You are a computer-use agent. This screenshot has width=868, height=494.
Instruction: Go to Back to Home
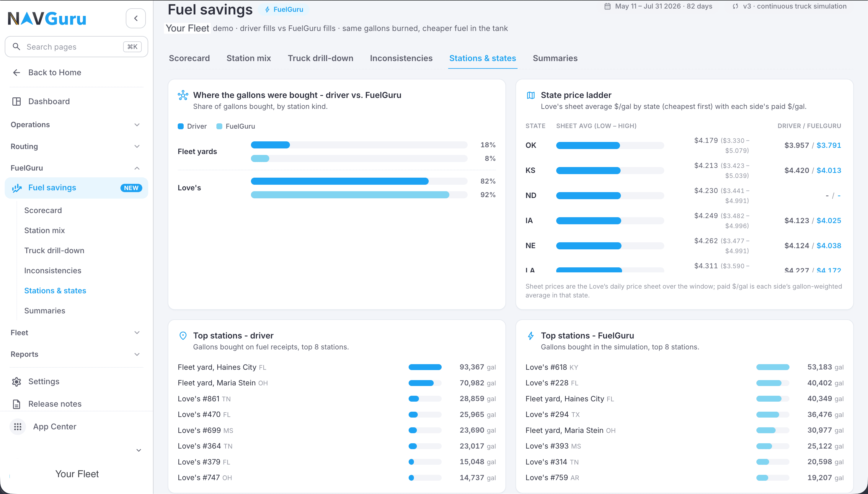(x=76, y=73)
